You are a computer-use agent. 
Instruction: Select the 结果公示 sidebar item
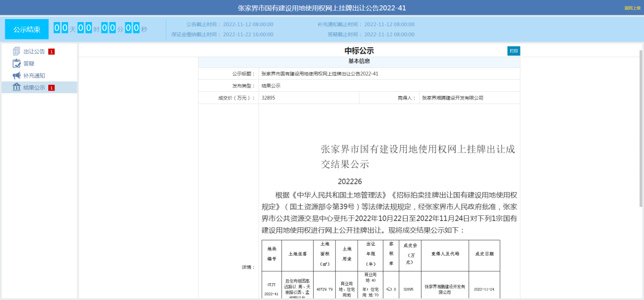click(x=39, y=87)
